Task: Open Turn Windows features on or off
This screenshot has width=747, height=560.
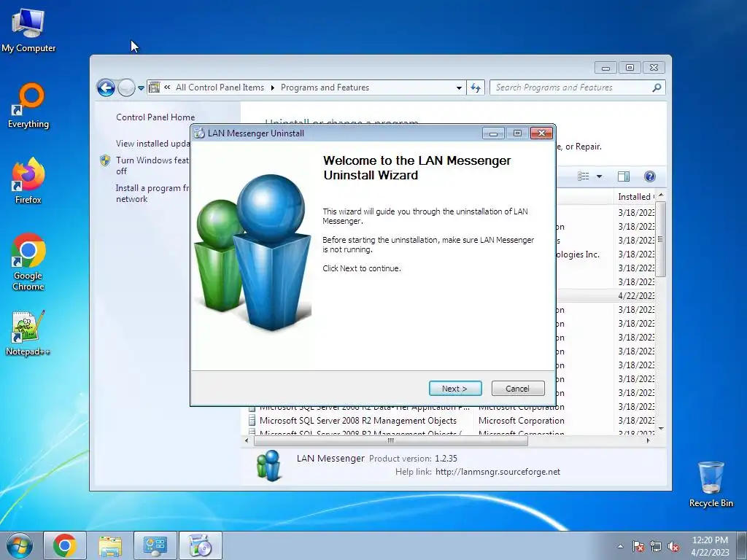Action: click(152, 166)
